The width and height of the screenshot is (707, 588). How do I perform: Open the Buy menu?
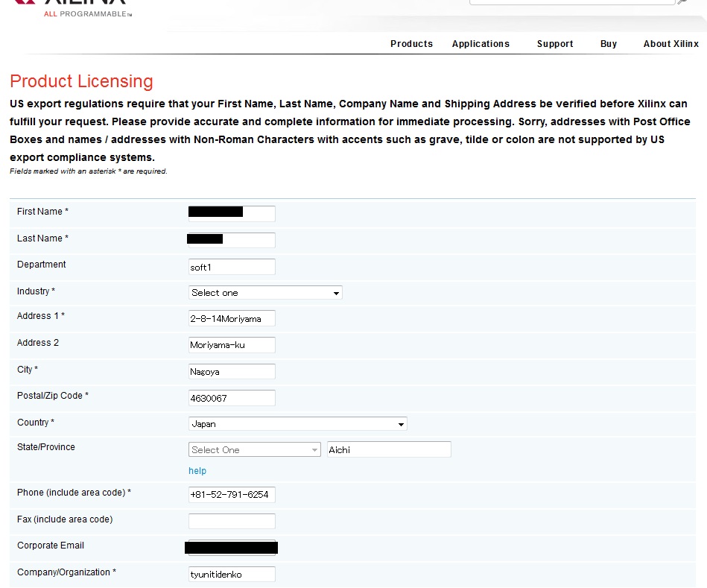click(608, 44)
